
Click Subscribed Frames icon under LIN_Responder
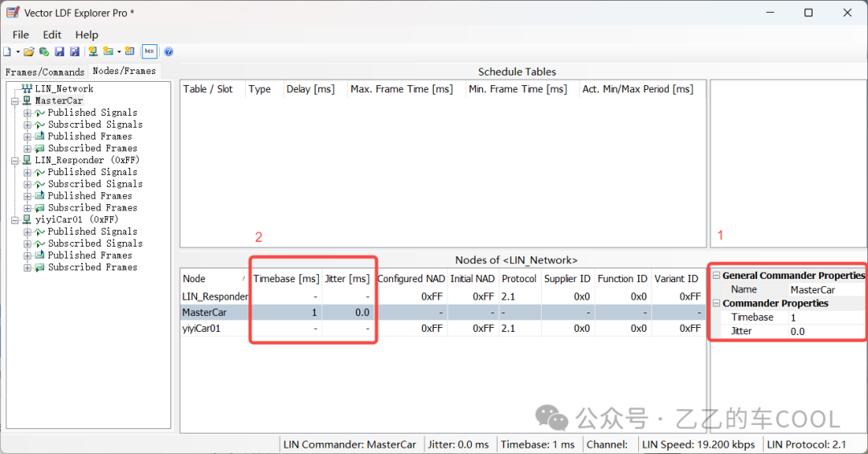[39, 208]
